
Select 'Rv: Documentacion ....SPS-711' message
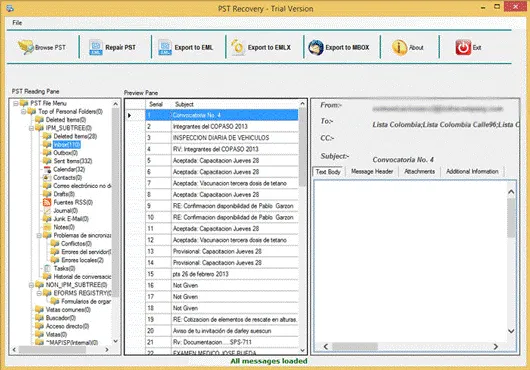point(222,342)
